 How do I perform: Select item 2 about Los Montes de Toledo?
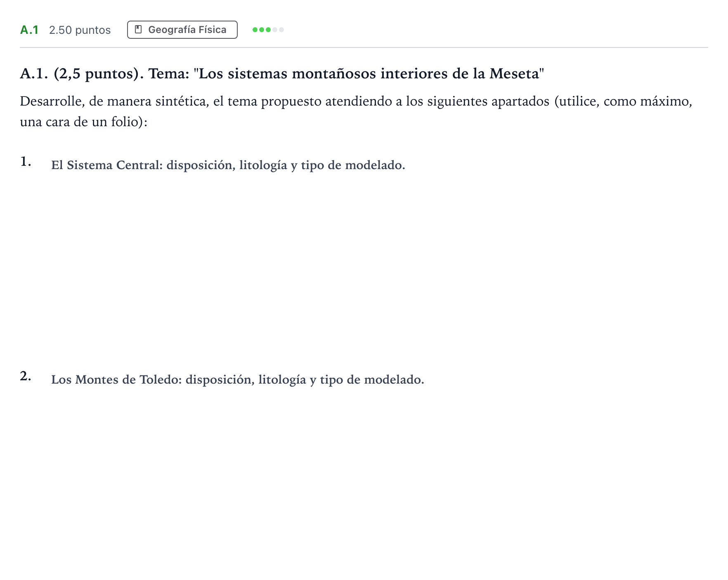(x=238, y=380)
